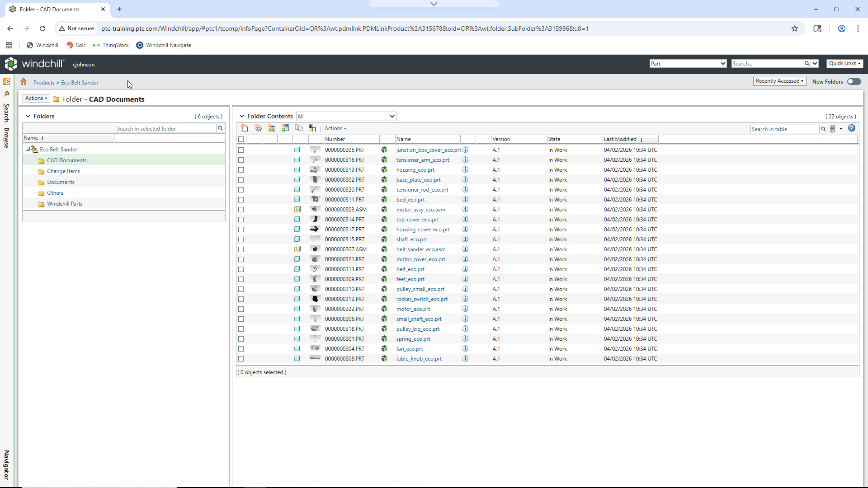Check the select-all header checkbox
Image resolution: width=868 pixels, height=488 pixels.
coord(241,139)
